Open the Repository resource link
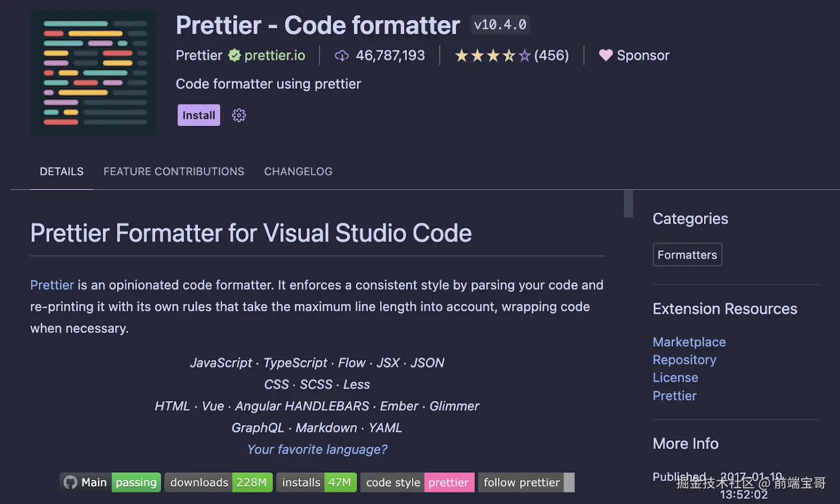 pyautogui.click(x=684, y=360)
